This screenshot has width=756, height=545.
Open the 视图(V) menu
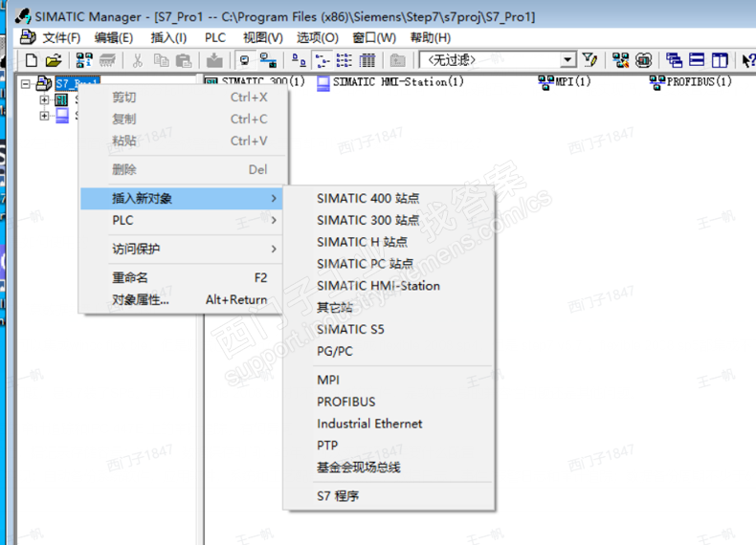point(263,37)
